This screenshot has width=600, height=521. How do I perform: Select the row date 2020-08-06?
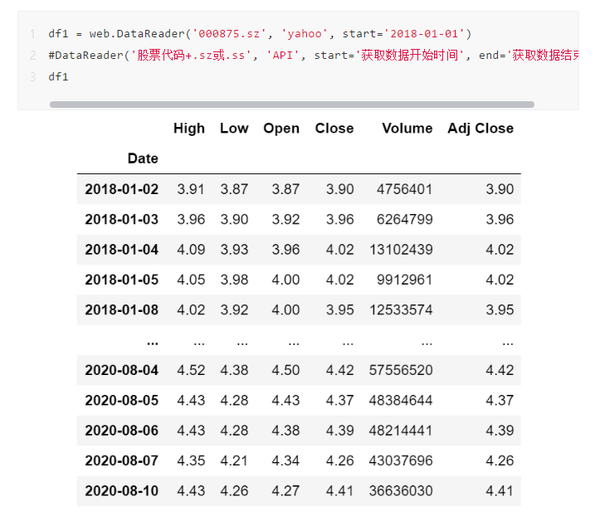click(122, 431)
